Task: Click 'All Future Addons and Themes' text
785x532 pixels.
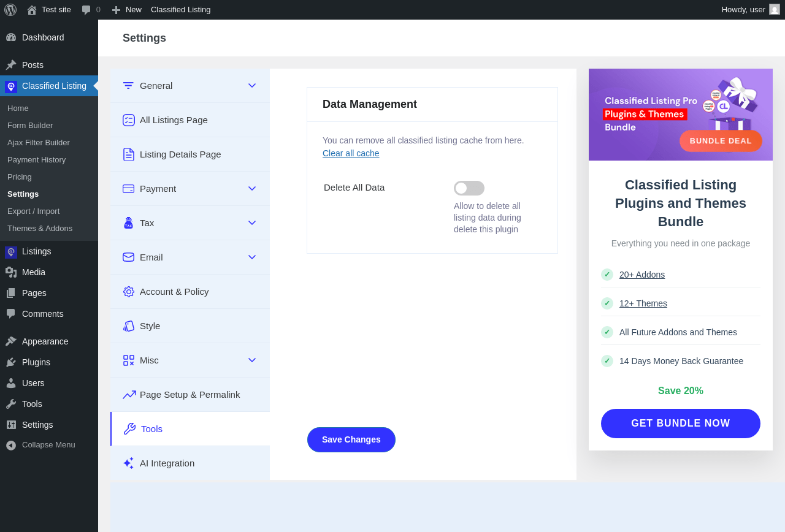Action: (678, 332)
